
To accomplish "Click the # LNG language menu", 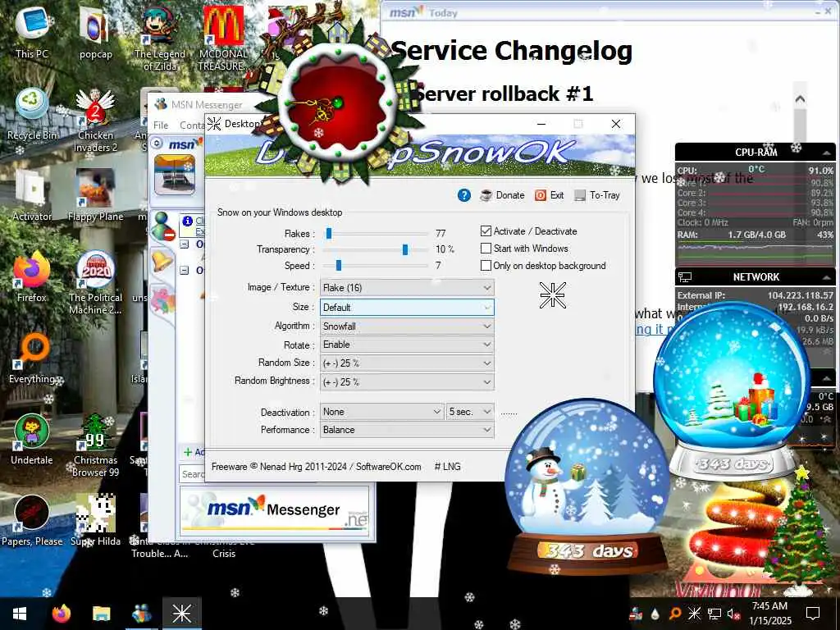I will click(x=447, y=467).
